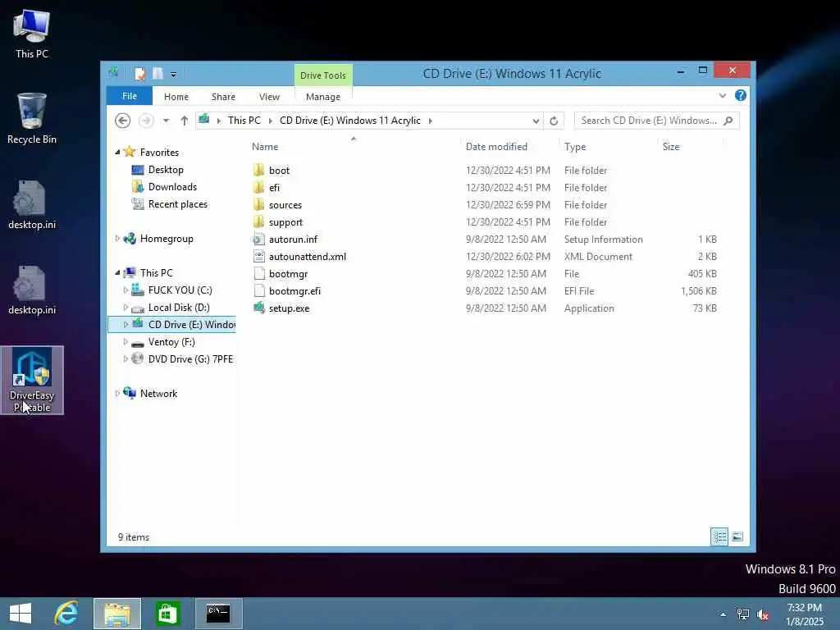The image size is (840, 630).
Task: Select the setup.exe application
Action: pos(290,308)
